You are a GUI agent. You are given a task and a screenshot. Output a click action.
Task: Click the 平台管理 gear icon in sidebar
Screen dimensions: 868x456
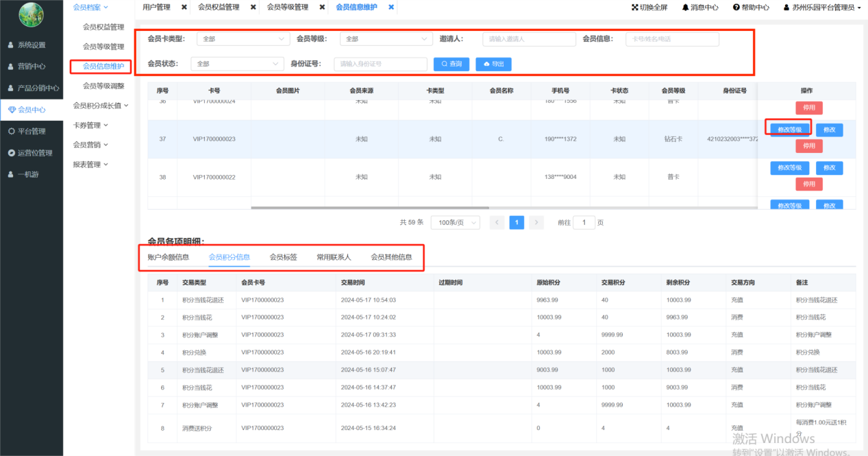click(x=11, y=131)
